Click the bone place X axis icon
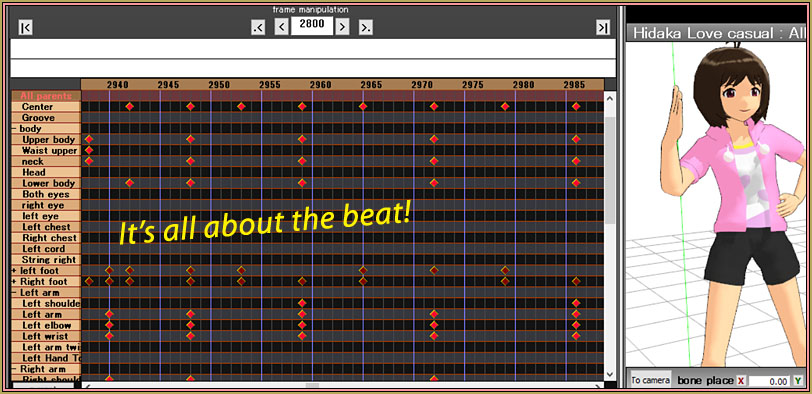Viewport: 812px width, 394px height. pos(741,381)
